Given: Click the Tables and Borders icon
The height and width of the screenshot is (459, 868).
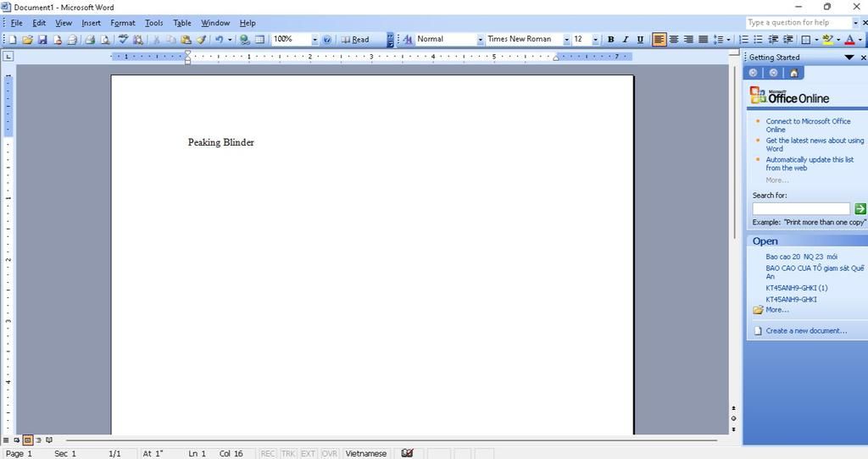Looking at the screenshot, I should (x=259, y=39).
